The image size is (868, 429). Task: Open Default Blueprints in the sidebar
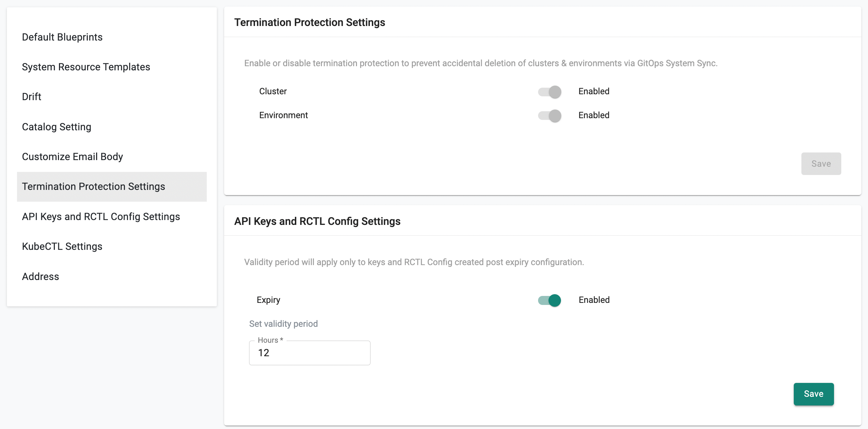62,37
